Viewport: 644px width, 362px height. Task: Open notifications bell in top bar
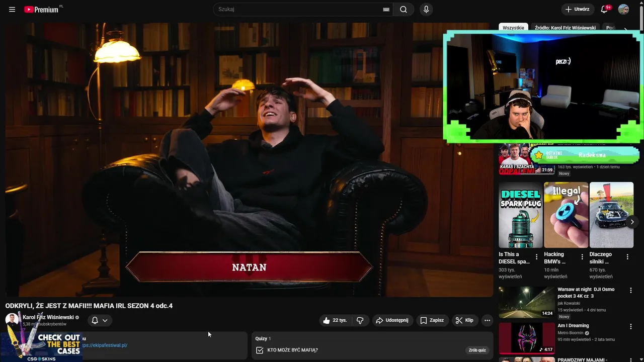[x=605, y=10]
